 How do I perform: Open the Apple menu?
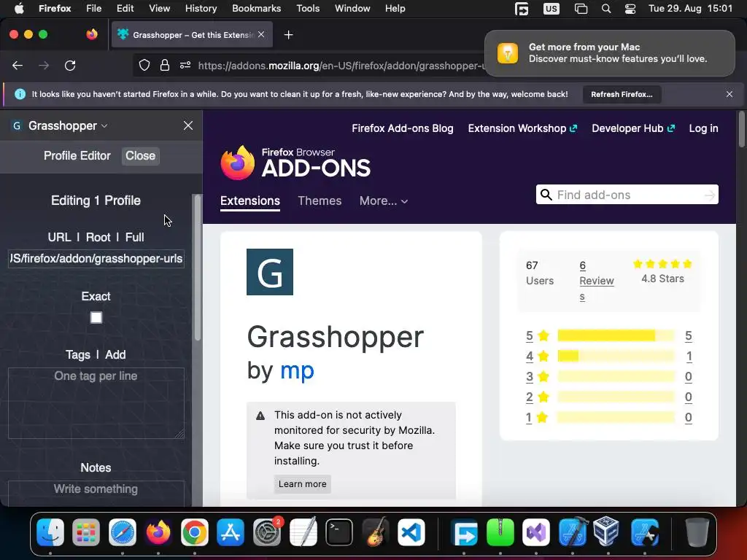click(x=19, y=8)
